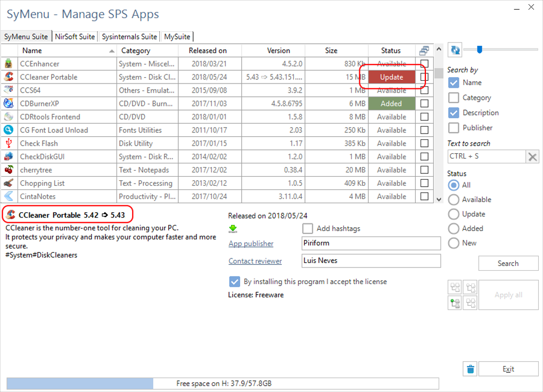Viewport: 543px width, 392px height.
Task: Click the Check Flash USB icon
Action: (9, 143)
